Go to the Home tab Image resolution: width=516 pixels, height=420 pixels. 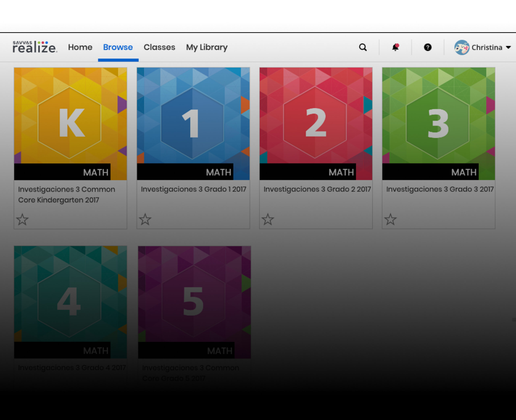[80, 47]
